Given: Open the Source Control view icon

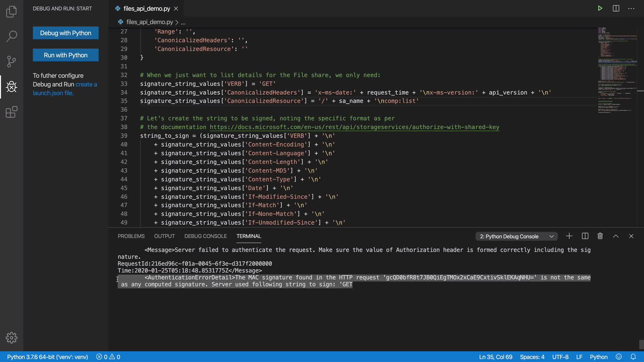Looking at the screenshot, I should (x=11, y=61).
